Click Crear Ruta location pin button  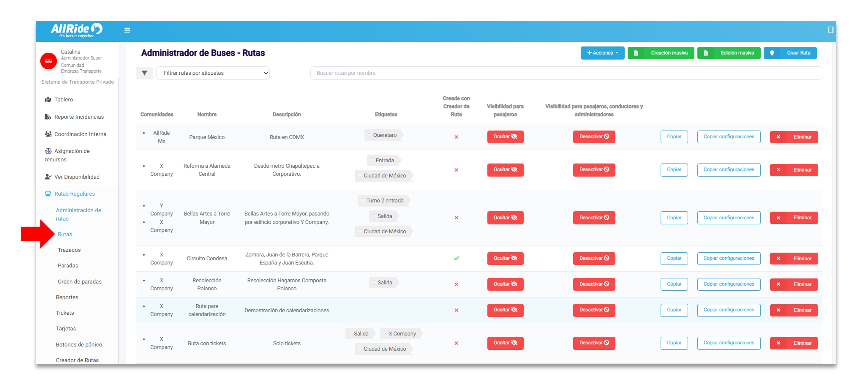pos(772,53)
